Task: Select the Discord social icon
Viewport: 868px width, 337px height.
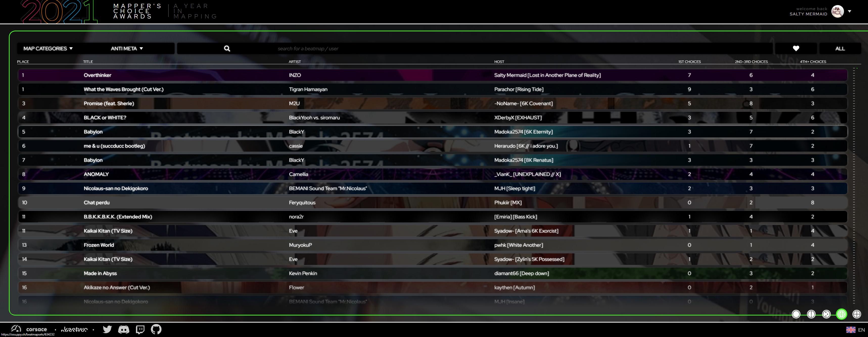Action: click(124, 329)
